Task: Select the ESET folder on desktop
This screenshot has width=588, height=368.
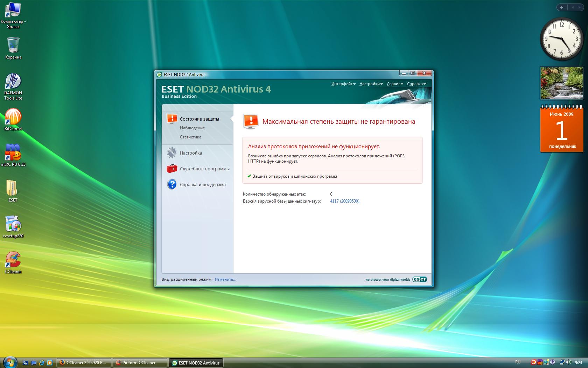Action: (13, 191)
